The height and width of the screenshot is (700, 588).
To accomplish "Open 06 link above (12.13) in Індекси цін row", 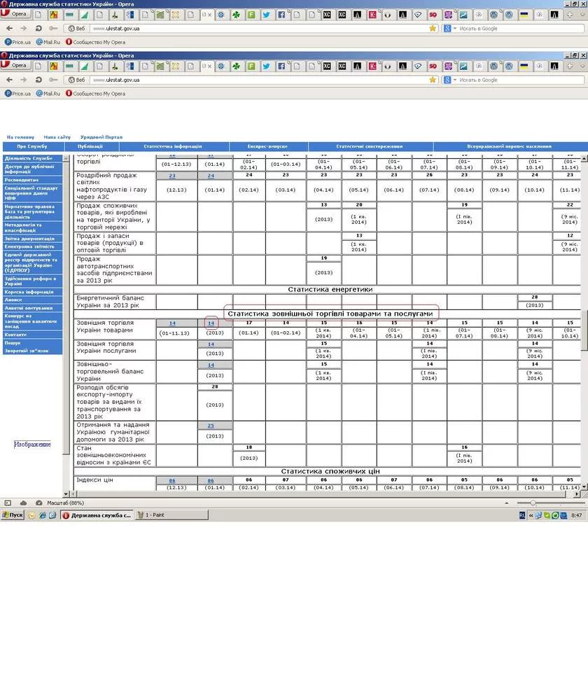I will [x=172, y=481].
